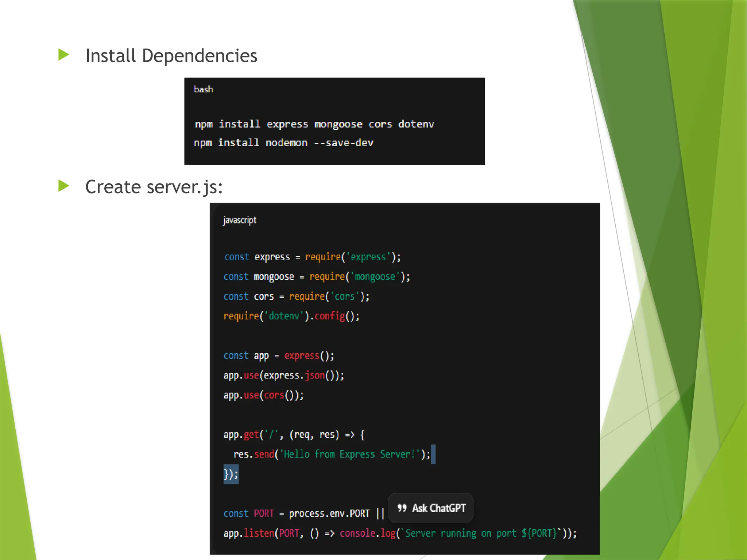Click the line 'const app = express();'
Image resolution: width=747 pixels, height=560 pixels.
pos(279,356)
